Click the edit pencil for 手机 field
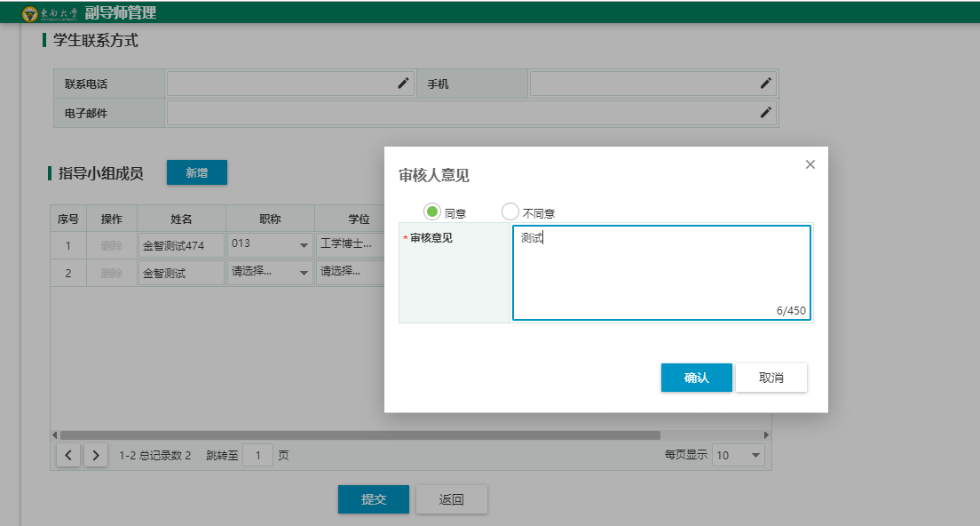Viewport: 980px width, 526px height. 766,84
